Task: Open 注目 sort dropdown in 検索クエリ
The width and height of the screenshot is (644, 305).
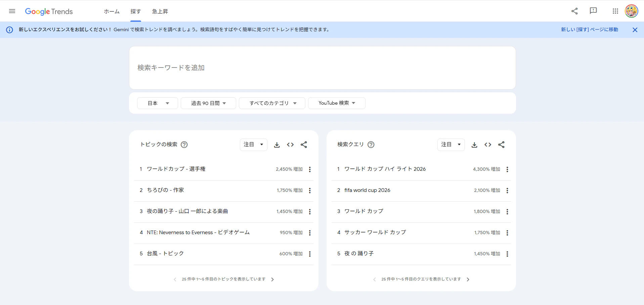Action: 451,145
